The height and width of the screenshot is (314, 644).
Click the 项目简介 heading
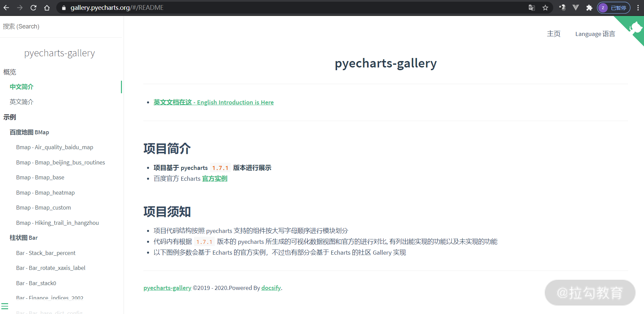167,149
